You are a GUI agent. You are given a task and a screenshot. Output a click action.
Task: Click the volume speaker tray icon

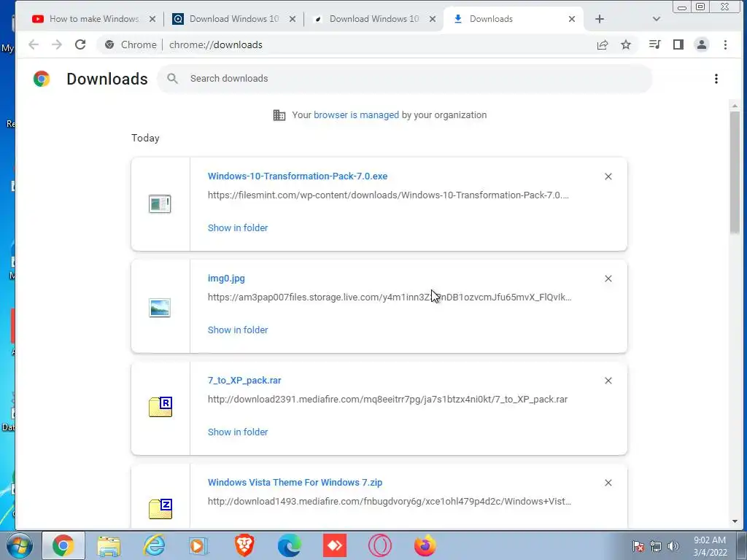pyautogui.click(x=673, y=546)
